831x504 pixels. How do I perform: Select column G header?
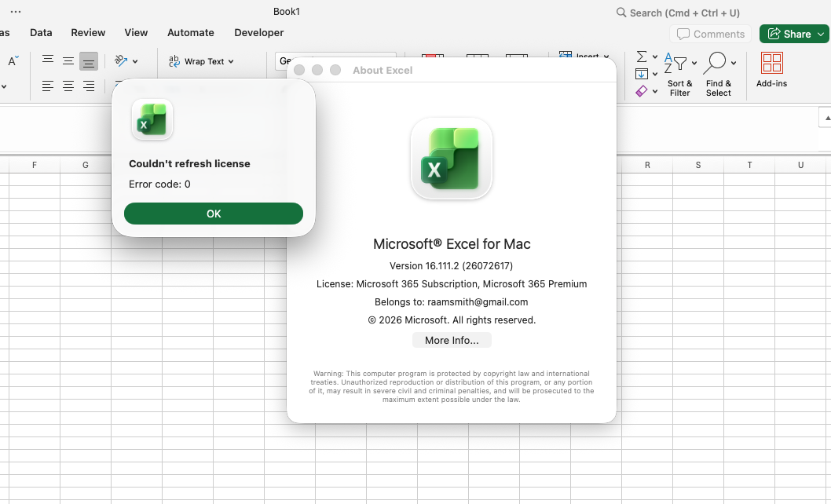[x=86, y=165]
